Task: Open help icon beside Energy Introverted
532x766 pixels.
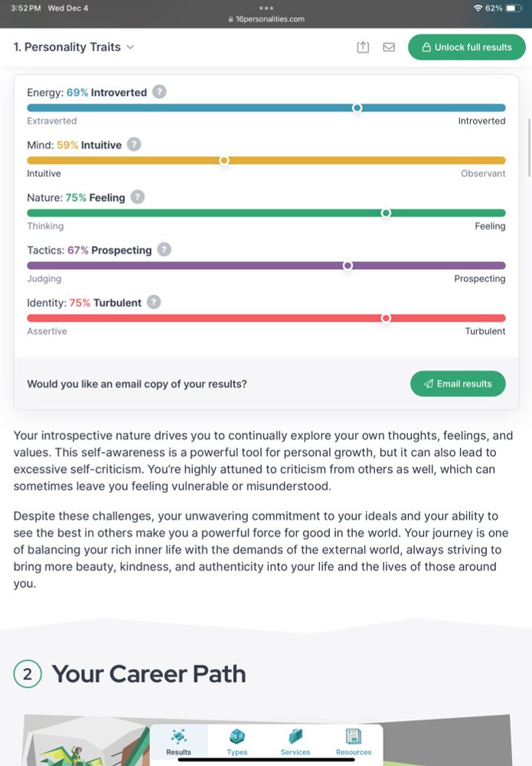Action: [158, 92]
